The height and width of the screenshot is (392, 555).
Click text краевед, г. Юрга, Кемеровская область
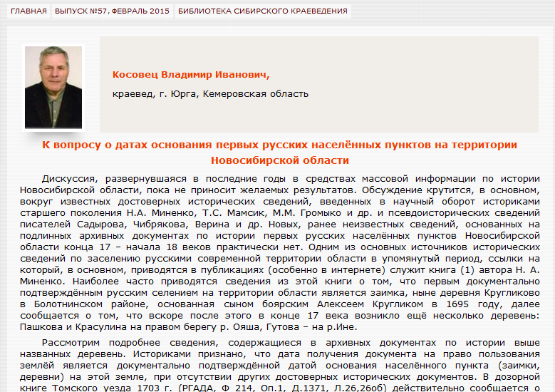[x=210, y=94]
